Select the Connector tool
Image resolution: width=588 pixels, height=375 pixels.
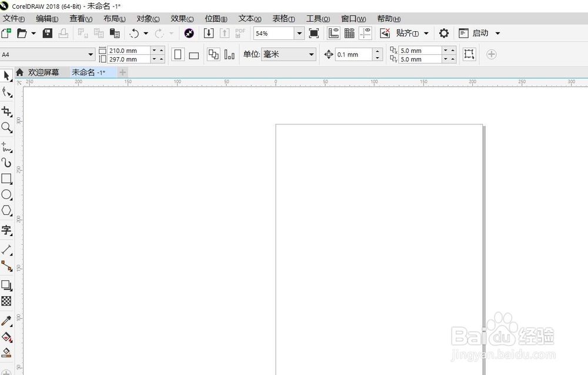pyautogui.click(x=6, y=266)
